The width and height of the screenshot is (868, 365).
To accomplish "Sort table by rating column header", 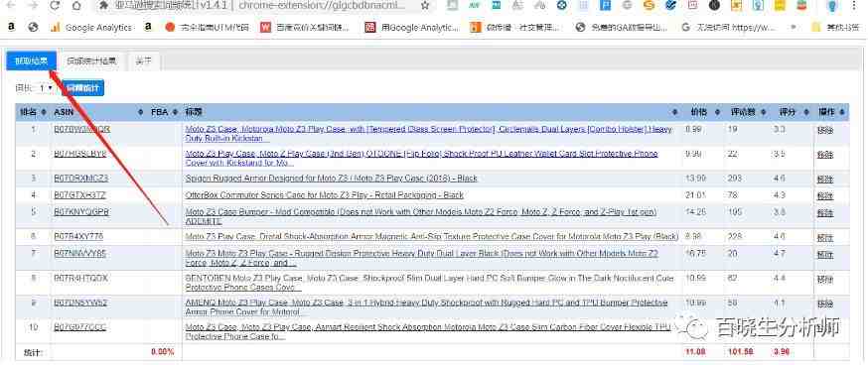I will click(792, 112).
